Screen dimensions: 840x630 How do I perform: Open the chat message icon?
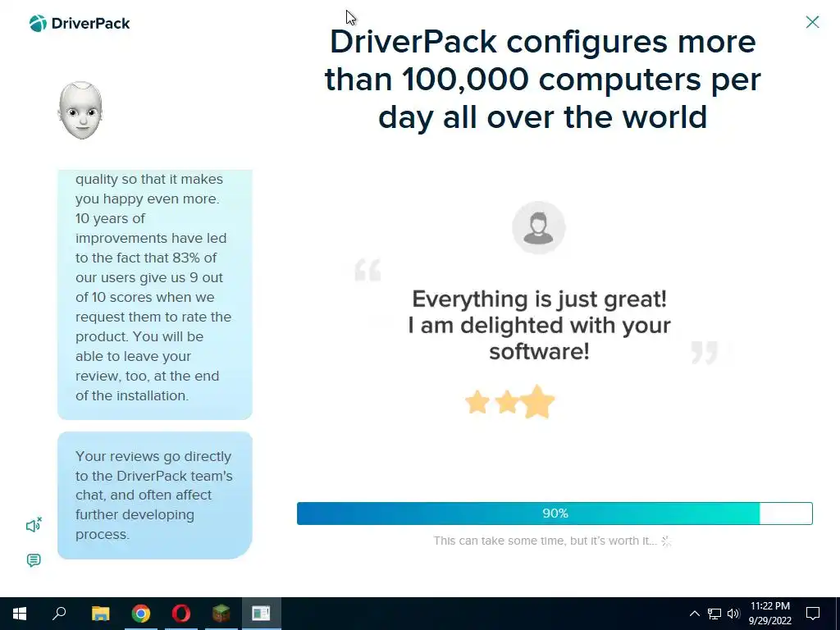point(34,560)
